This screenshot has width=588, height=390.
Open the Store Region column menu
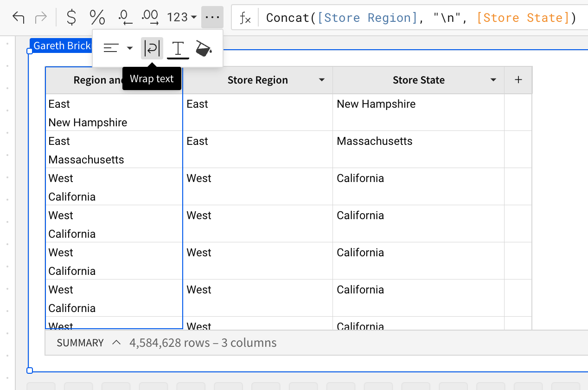[x=322, y=80]
